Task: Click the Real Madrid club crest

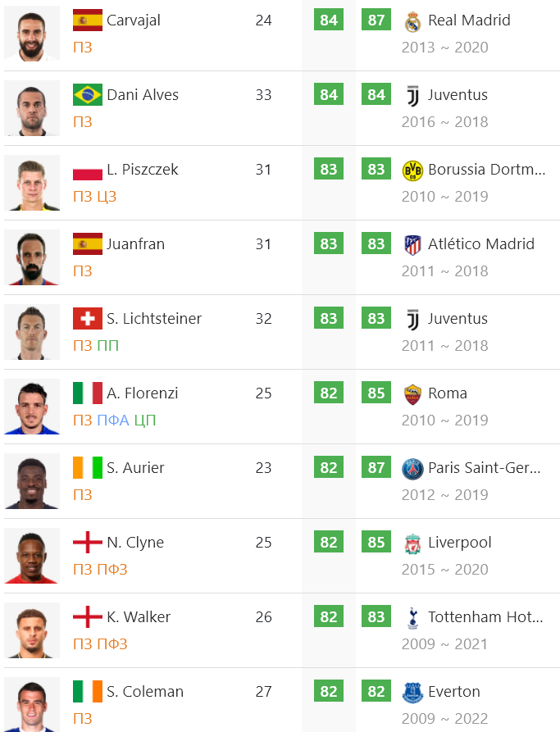Action: tap(412, 21)
